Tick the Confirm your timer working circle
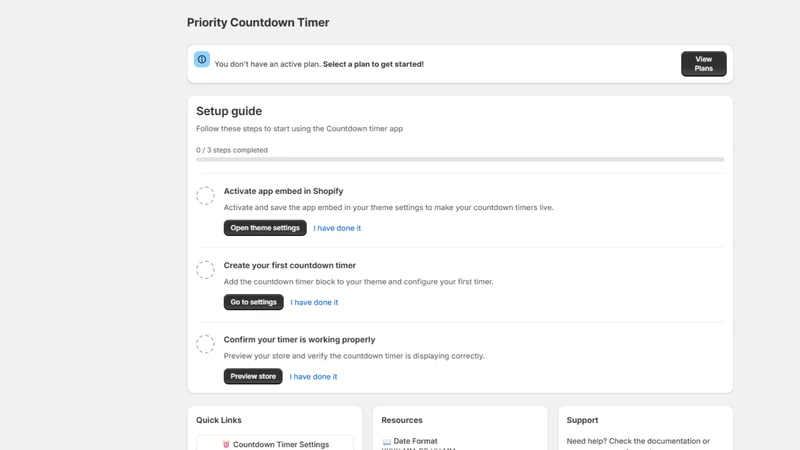 206,344
